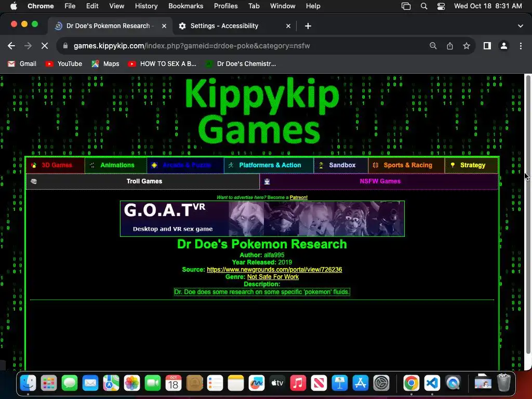Share this page via share icon
The width and height of the screenshot is (532, 399).
click(450, 46)
